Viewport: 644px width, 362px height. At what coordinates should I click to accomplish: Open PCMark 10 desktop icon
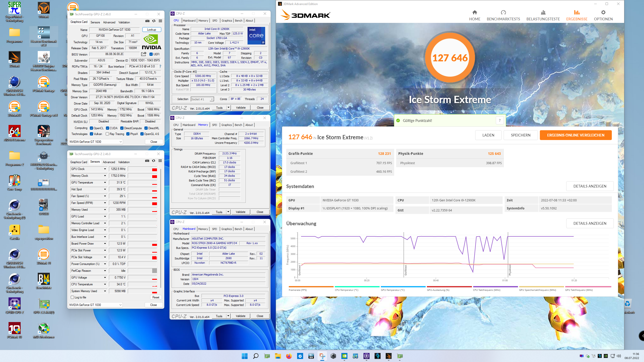point(14,330)
